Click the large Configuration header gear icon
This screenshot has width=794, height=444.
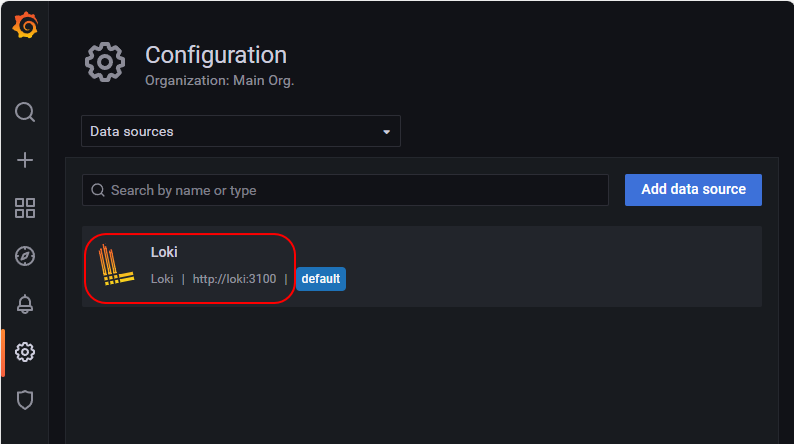105,62
